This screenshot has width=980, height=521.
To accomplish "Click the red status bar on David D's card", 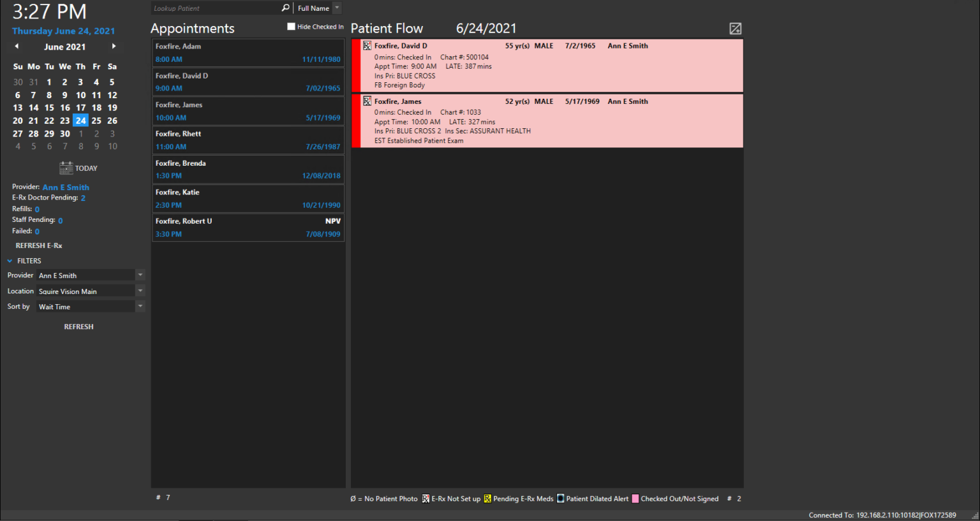I will point(356,66).
